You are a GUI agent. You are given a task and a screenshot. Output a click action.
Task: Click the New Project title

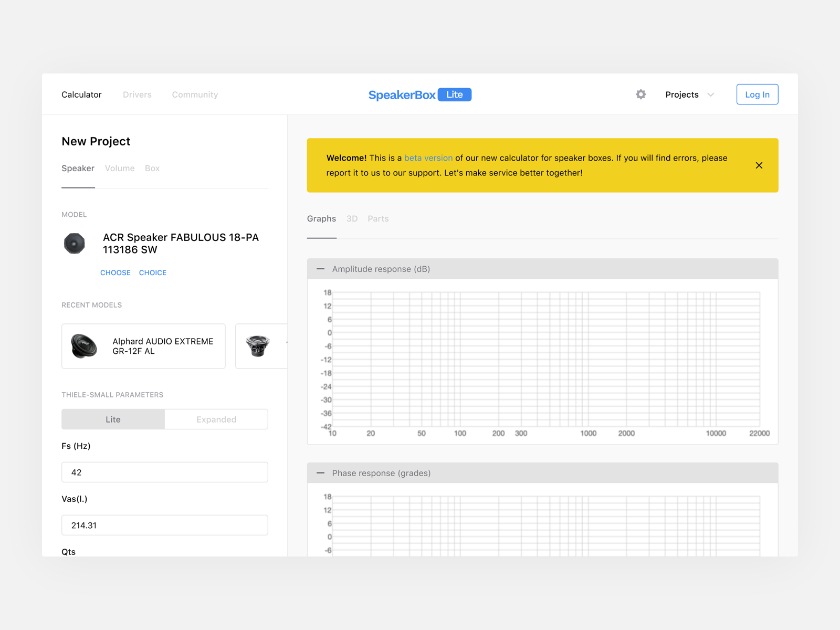click(x=96, y=141)
